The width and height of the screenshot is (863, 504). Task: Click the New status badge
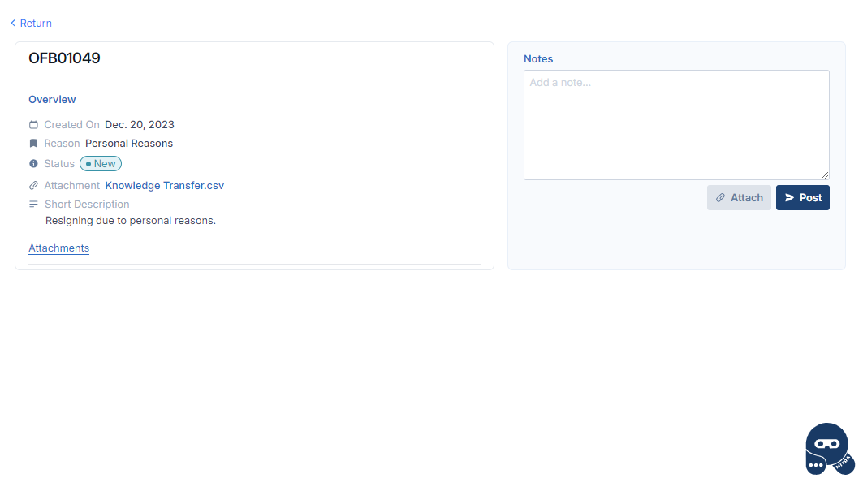(101, 163)
